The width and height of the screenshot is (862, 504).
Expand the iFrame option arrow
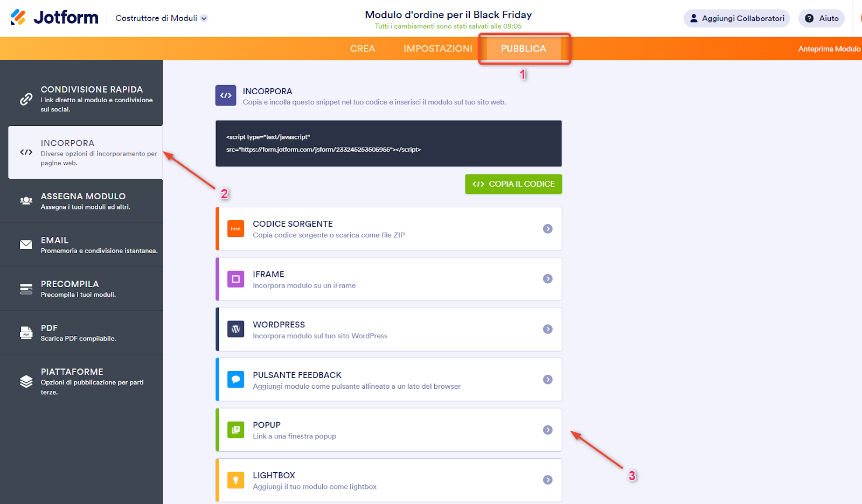(548, 279)
